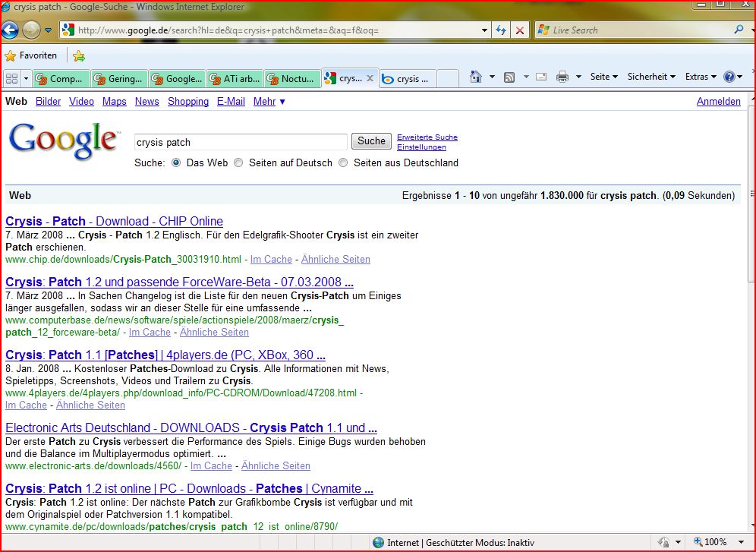The image size is (756, 552).
Task: Click the RSS Feeds toolbar icon
Action: point(509,77)
